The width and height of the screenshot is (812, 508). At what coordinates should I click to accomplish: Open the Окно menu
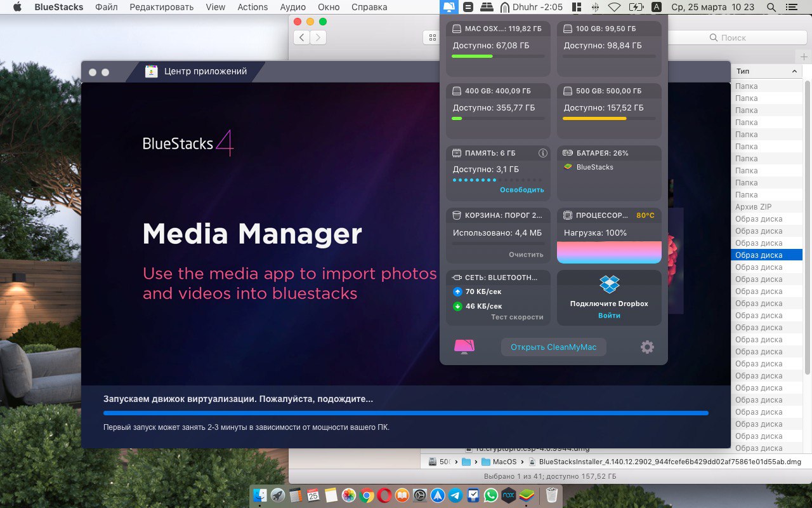tap(329, 7)
